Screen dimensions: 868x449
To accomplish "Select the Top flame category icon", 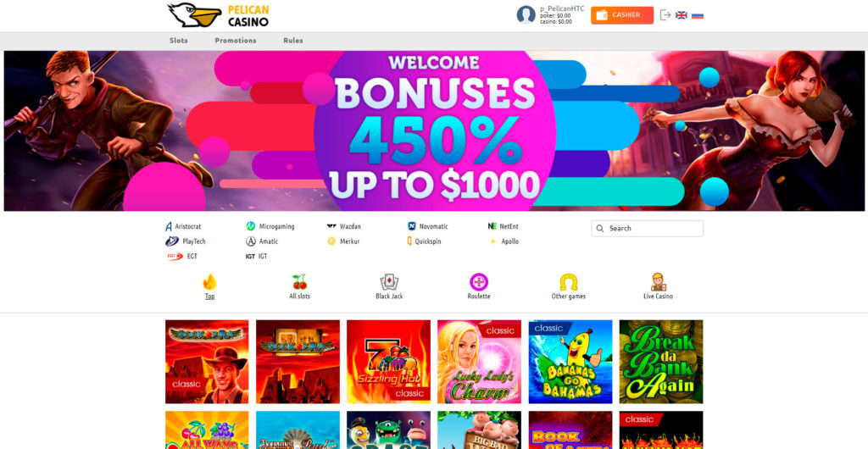I will point(210,282).
